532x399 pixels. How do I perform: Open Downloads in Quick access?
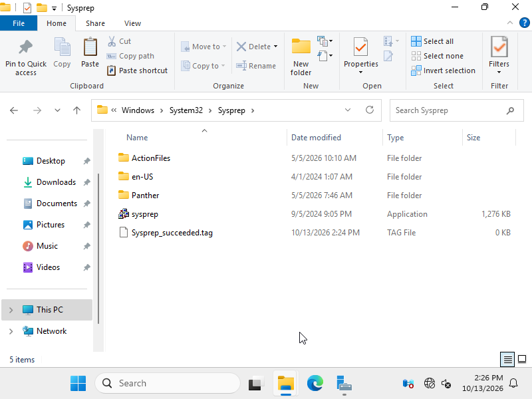[56, 182]
